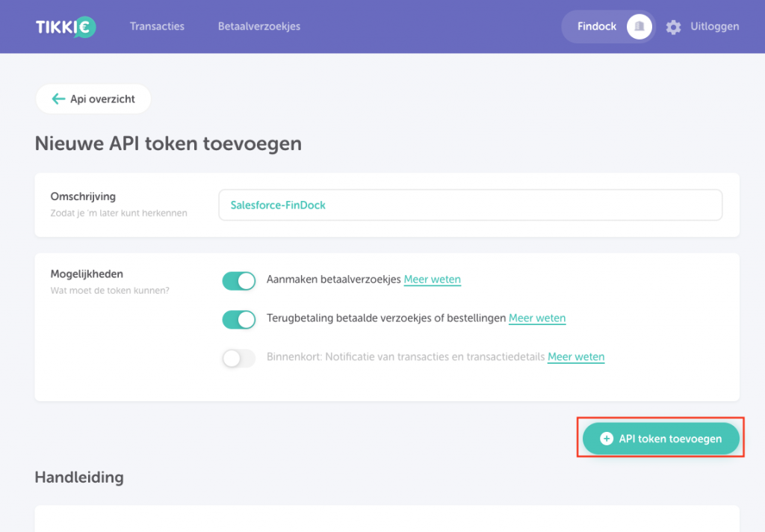Click the plus icon inside API token toevoegen

(x=607, y=439)
